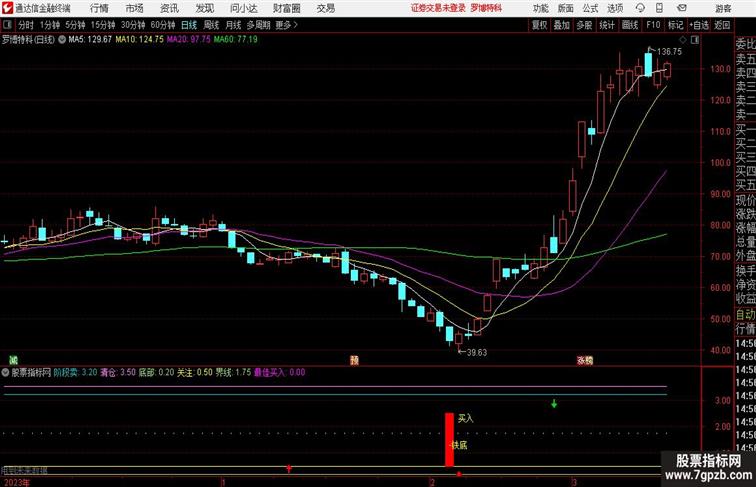The image size is (756, 487).
Task: Click the 画线 drawing toolbar button
Action: pyautogui.click(x=630, y=25)
